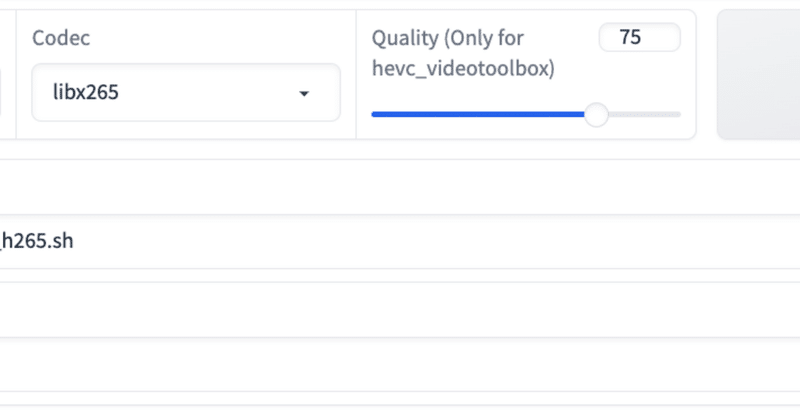Click empty space between the Quality label and 75 box
Viewport: 800px width, 419px height.
(x=561, y=38)
